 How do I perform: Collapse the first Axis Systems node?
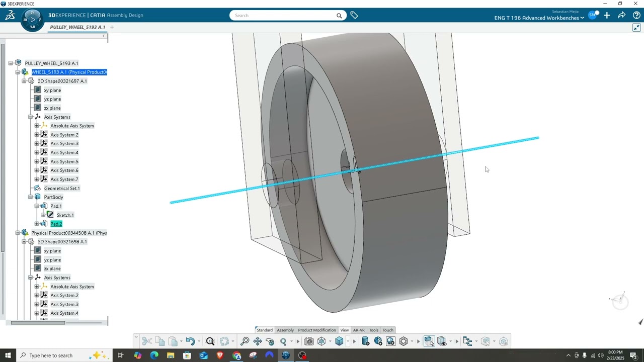[x=30, y=117]
